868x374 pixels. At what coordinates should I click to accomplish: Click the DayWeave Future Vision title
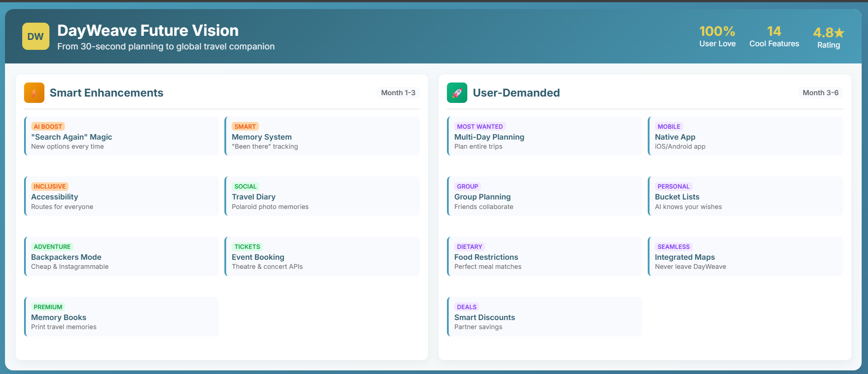148,30
